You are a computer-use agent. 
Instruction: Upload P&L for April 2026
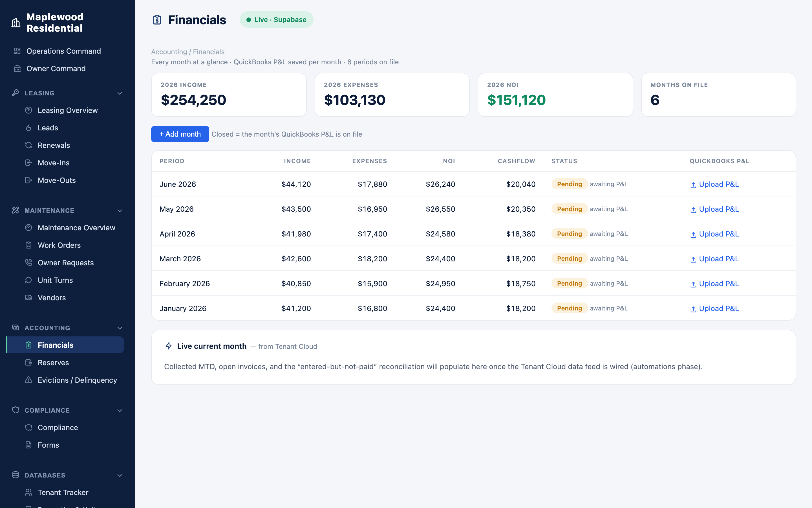click(715, 234)
